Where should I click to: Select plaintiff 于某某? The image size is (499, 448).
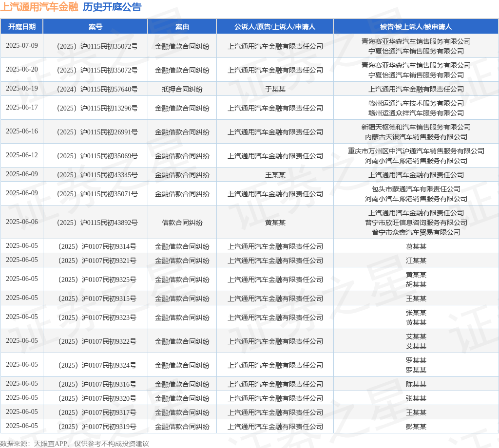click(275, 89)
